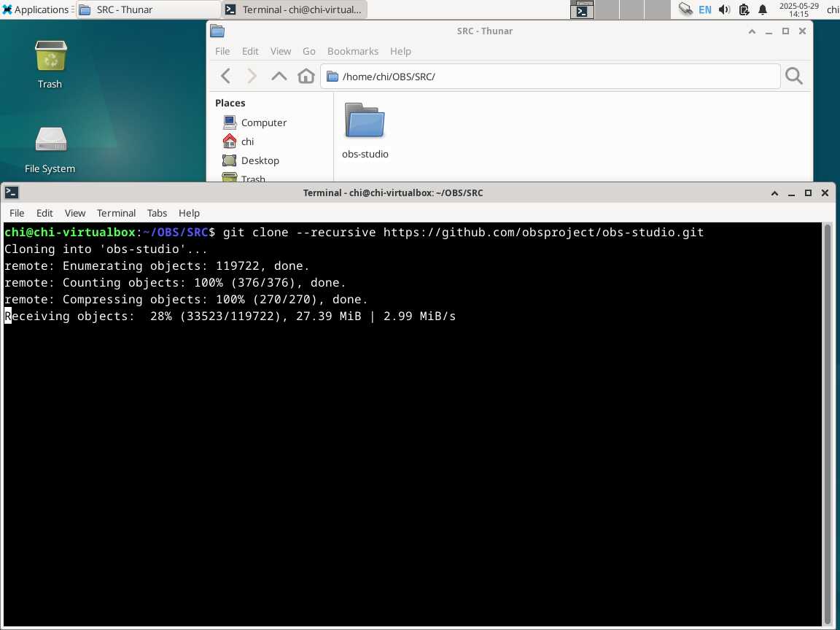
Task: Click the Receiving objects progress line
Action: 230,316
